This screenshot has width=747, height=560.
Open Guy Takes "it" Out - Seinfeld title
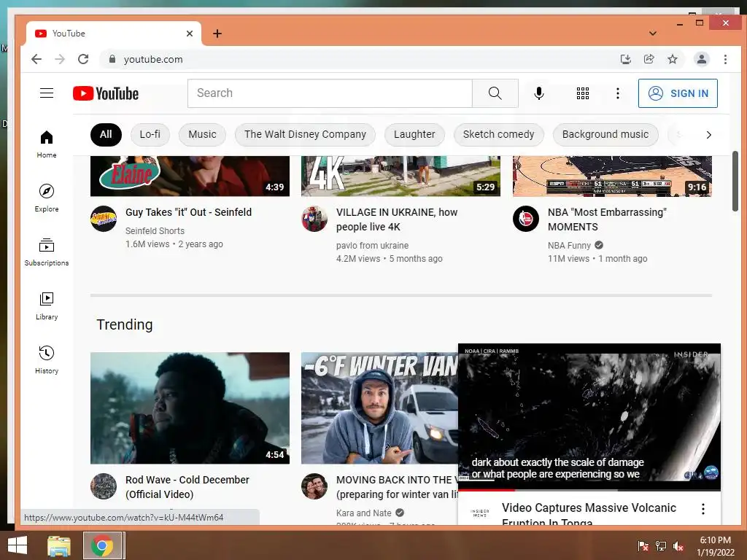click(x=188, y=212)
